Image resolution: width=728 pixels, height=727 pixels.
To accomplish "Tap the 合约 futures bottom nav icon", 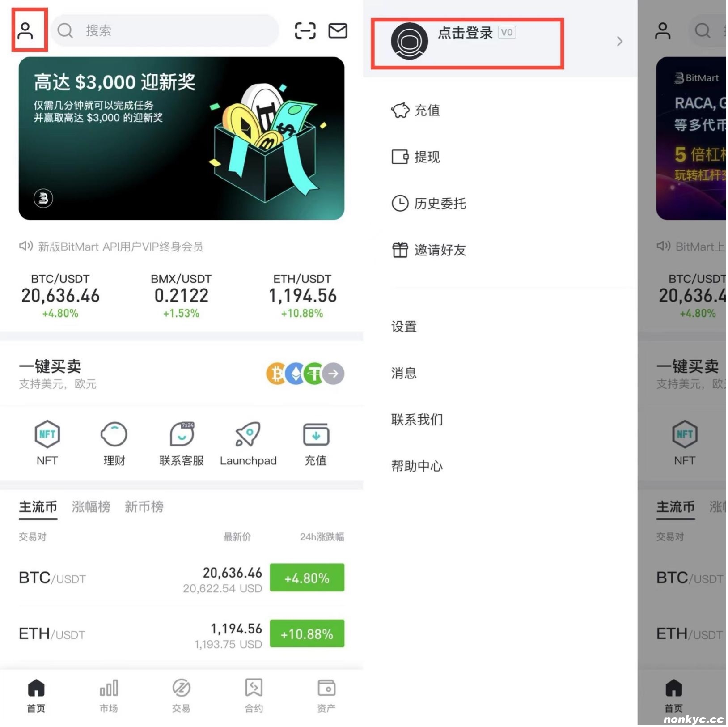I will 254,689.
